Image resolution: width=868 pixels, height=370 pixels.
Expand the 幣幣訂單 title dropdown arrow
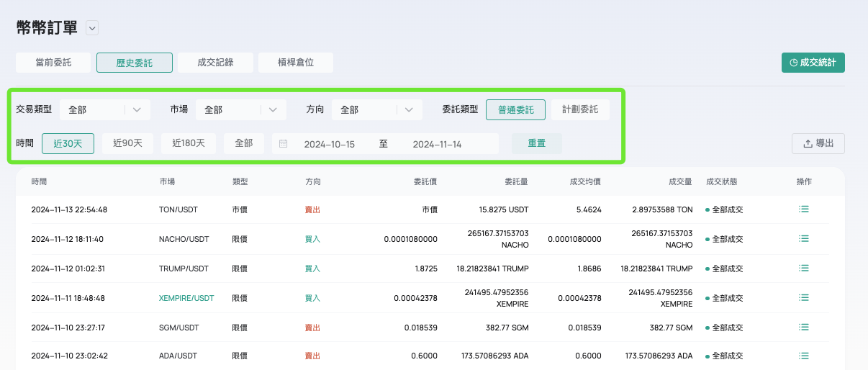[91, 28]
